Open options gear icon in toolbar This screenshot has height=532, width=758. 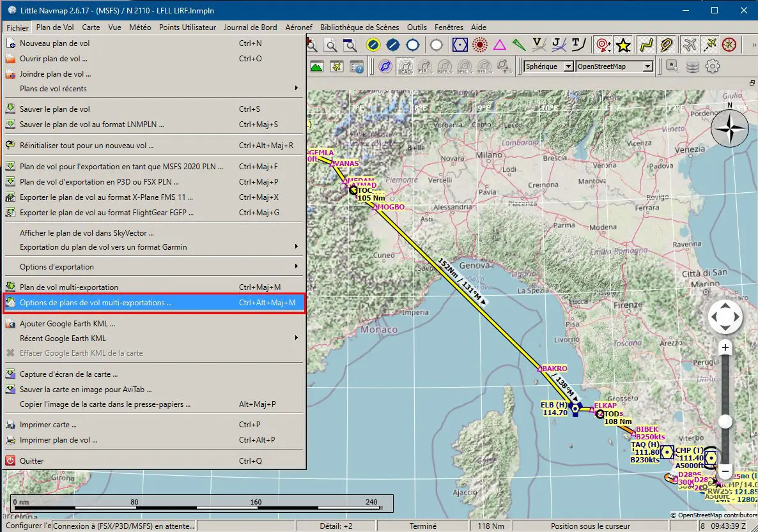click(x=713, y=66)
